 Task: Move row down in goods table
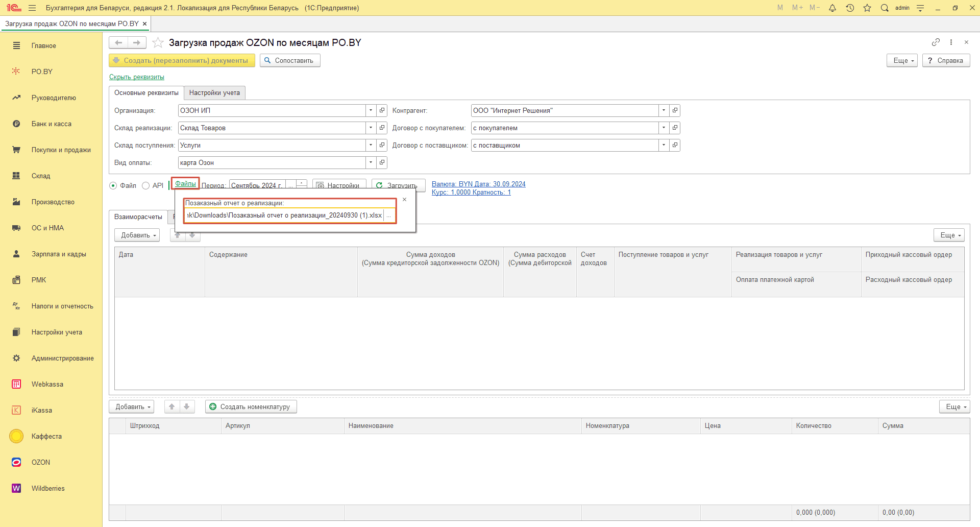(187, 406)
